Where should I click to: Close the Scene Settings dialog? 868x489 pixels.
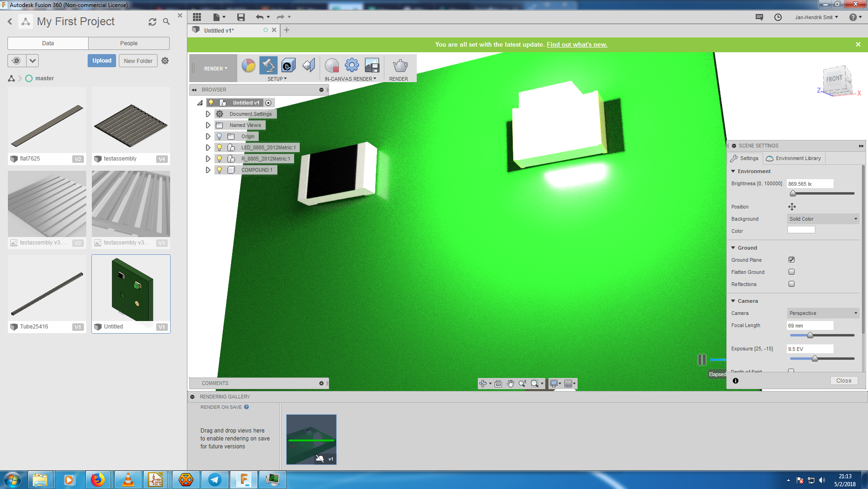pos(844,381)
